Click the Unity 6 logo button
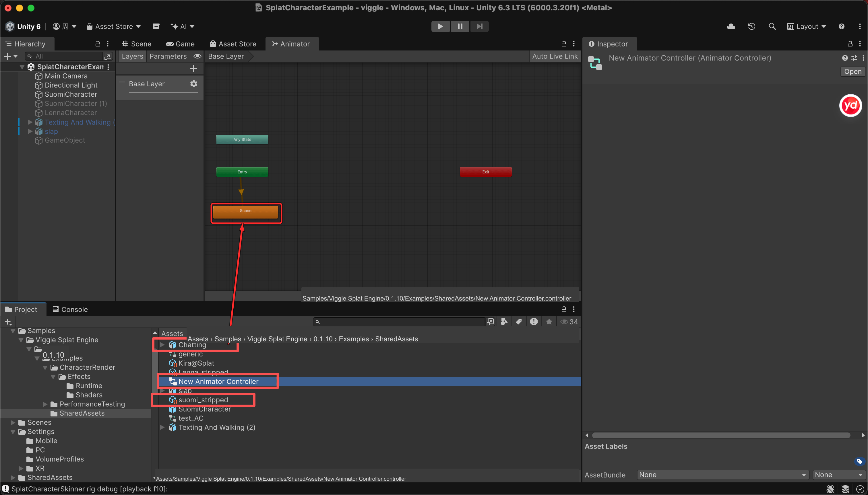868x495 pixels. (23, 26)
